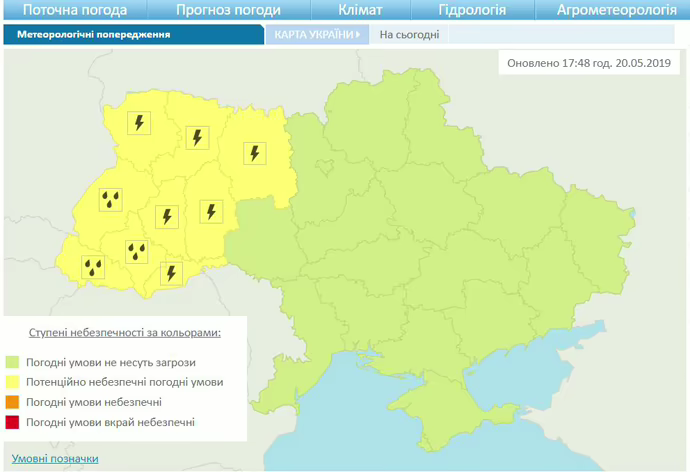Click the lightning icon over Rivne region
The height and width of the screenshot is (472, 690).
coord(197,137)
